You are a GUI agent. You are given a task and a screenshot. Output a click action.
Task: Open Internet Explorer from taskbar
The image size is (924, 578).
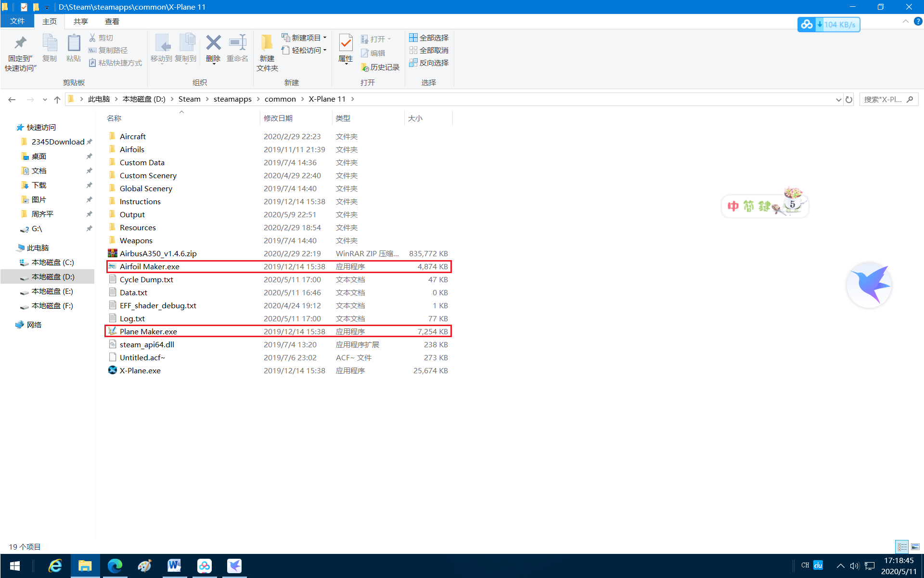[55, 566]
